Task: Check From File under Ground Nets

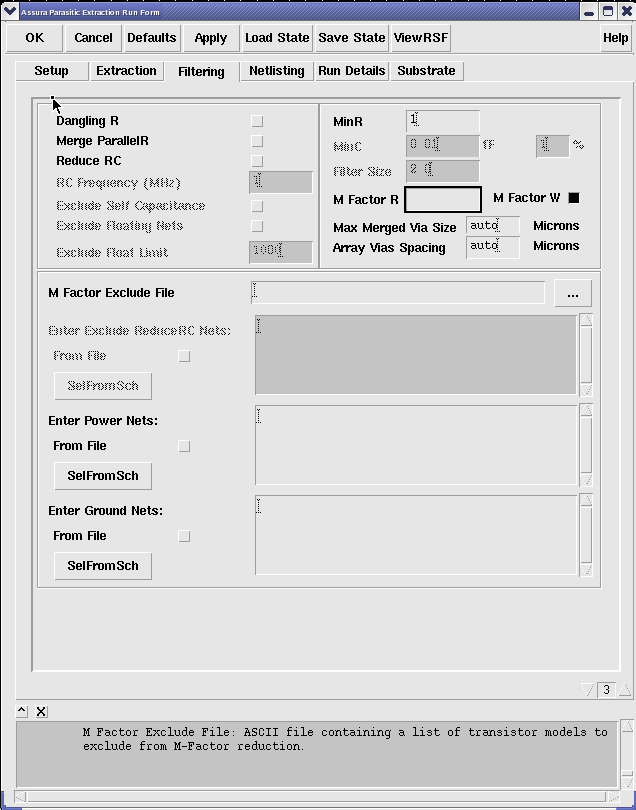Action: click(x=184, y=536)
